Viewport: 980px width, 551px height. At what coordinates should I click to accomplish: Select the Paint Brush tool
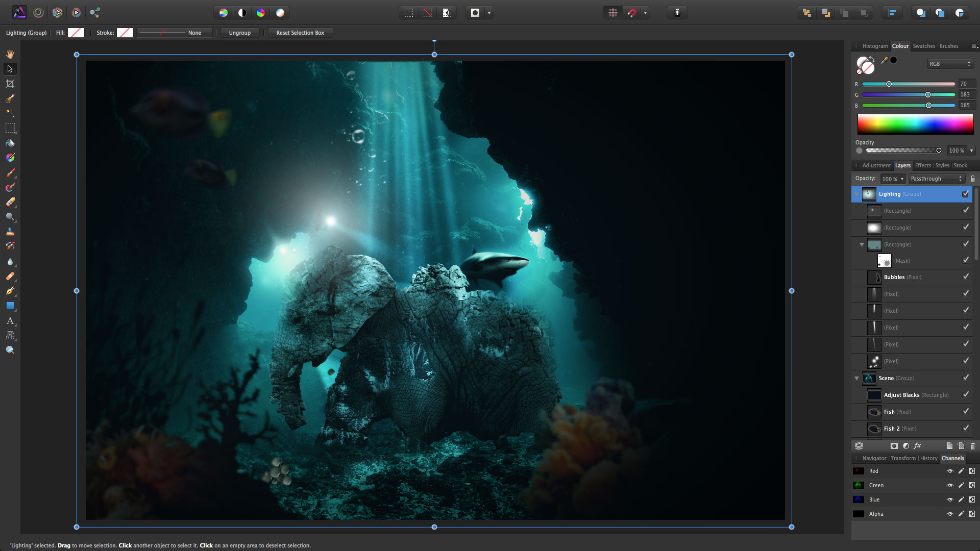[10, 172]
